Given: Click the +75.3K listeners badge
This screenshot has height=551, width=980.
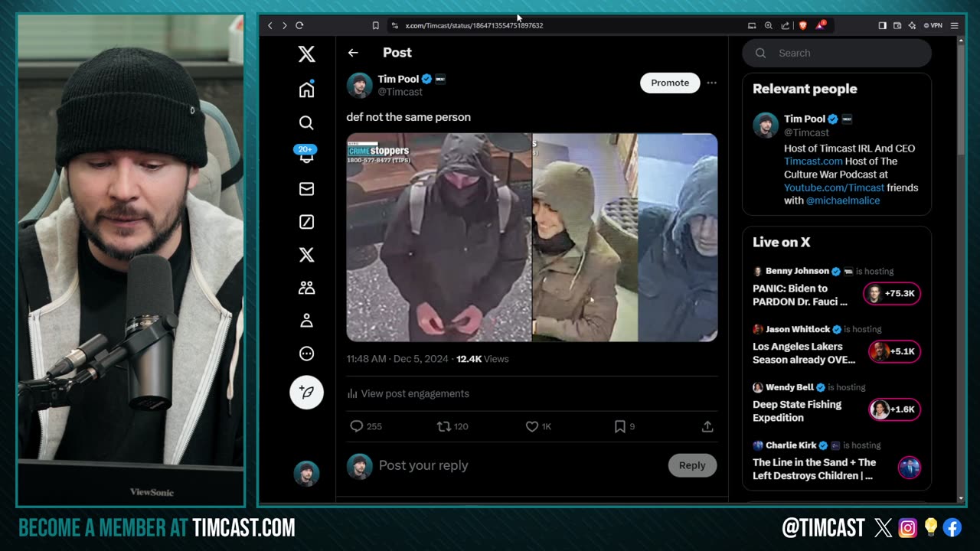Looking at the screenshot, I should click(x=892, y=294).
